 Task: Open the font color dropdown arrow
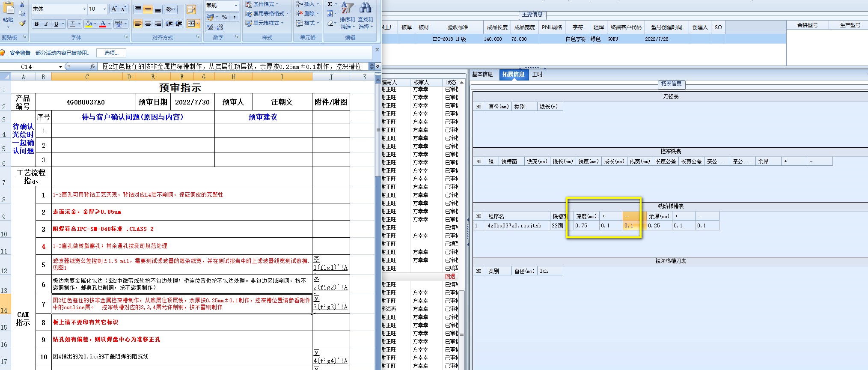tap(109, 24)
